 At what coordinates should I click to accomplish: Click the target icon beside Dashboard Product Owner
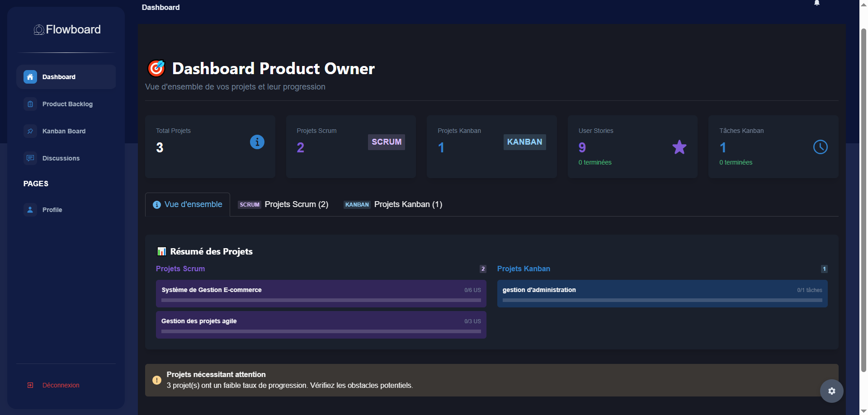(x=156, y=68)
